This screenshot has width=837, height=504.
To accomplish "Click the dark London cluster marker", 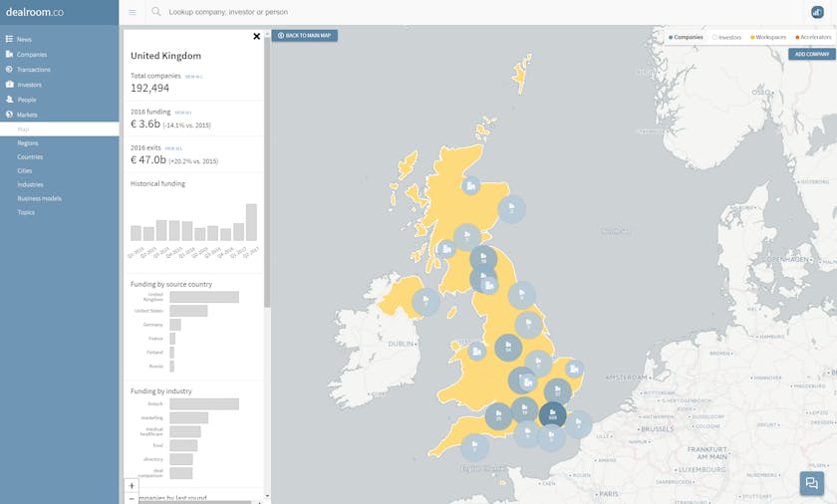I will (552, 415).
